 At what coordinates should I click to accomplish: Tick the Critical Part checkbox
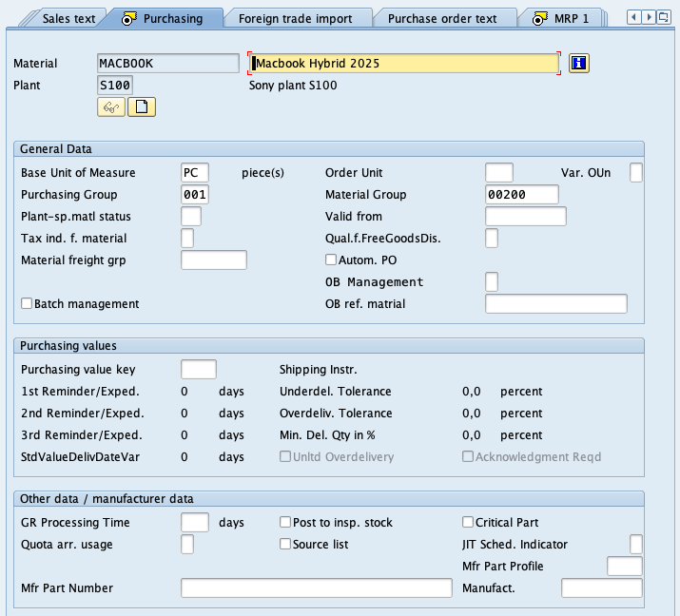[x=468, y=522]
